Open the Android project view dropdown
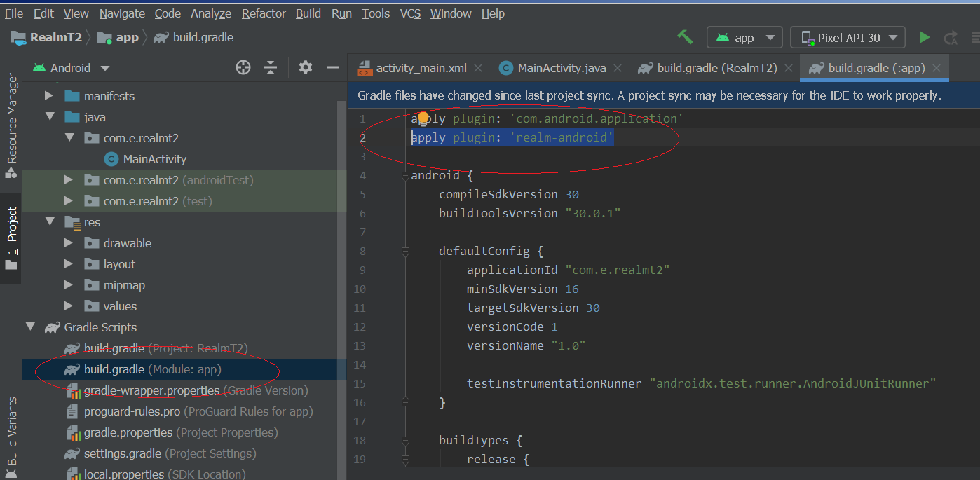This screenshot has height=480, width=980. 71,68
